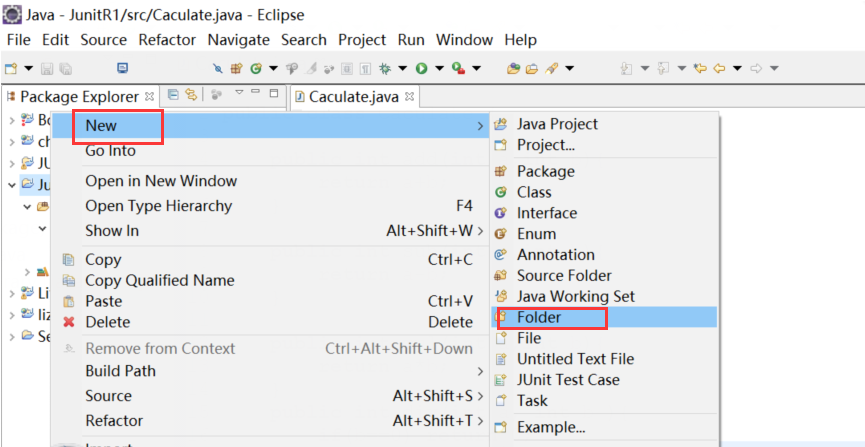Click the Open Type toolbar icon
865x447 pixels.
click(x=514, y=68)
